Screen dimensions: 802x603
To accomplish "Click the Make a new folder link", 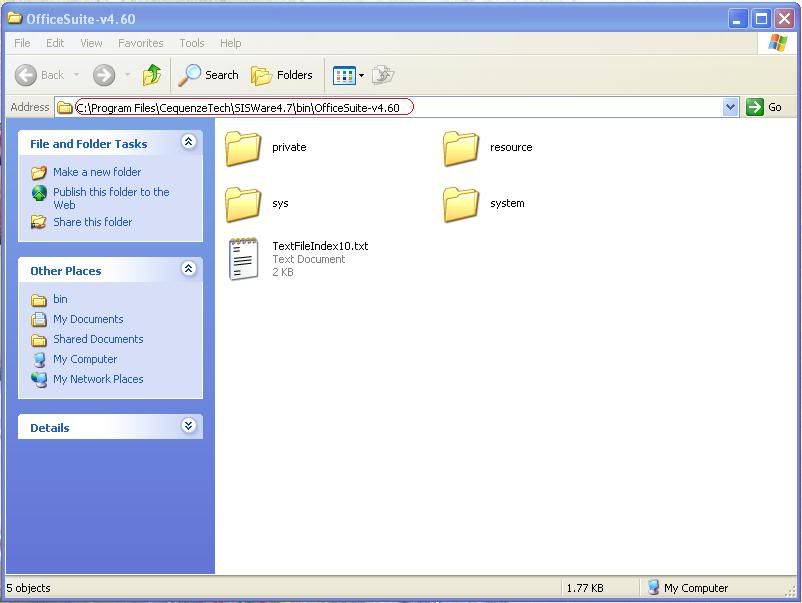I will 97,172.
